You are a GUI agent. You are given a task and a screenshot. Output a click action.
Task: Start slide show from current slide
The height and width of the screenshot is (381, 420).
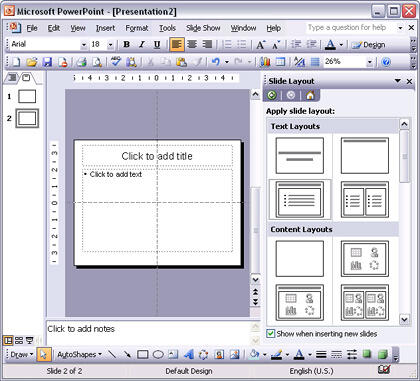[x=30, y=340]
